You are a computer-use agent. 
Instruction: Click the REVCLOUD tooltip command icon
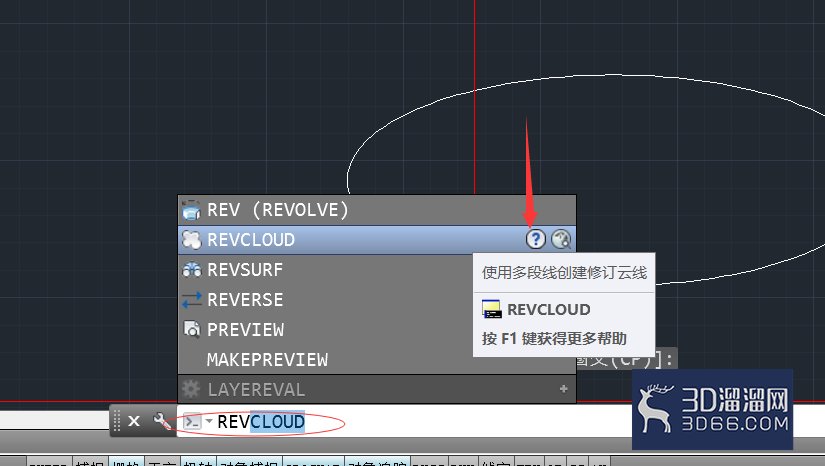[x=491, y=309]
